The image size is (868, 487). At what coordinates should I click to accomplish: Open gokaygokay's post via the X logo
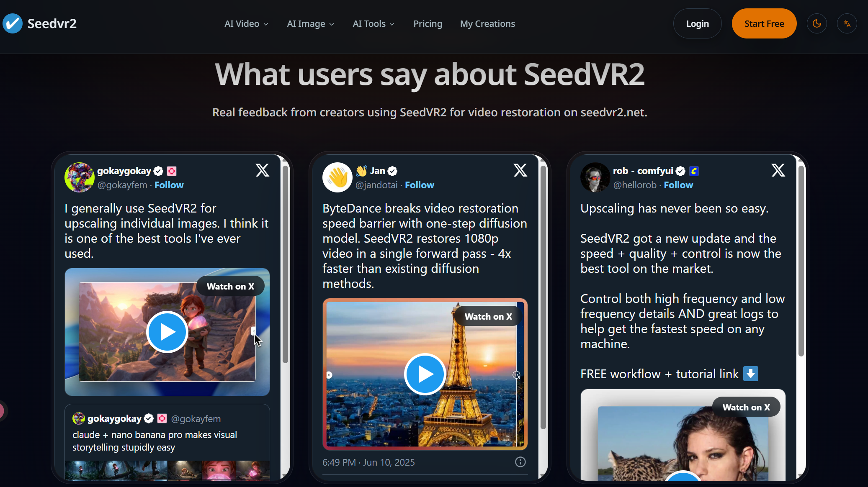(262, 170)
